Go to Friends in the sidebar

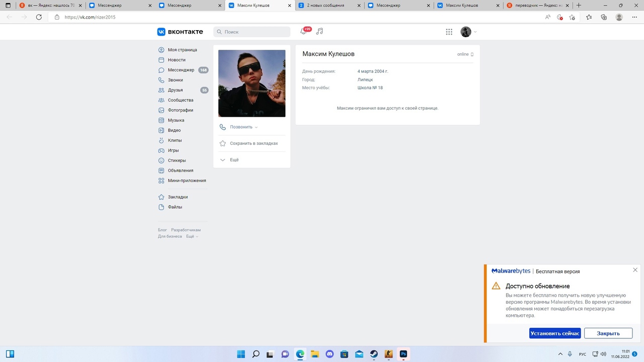pos(175,90)
